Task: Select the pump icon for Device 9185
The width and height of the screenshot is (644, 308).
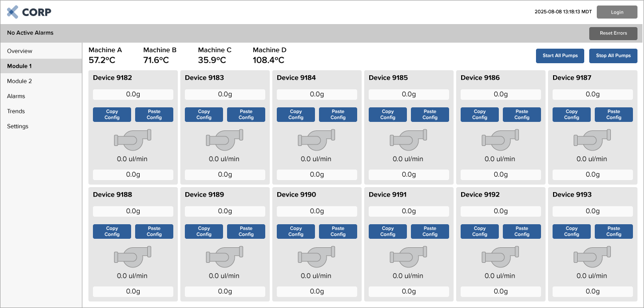Action: [408, 140]
